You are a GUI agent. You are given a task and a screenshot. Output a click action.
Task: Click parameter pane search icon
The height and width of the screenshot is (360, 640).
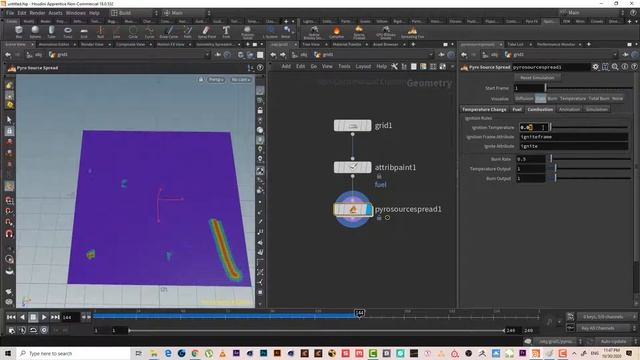(x=615, y=67)
